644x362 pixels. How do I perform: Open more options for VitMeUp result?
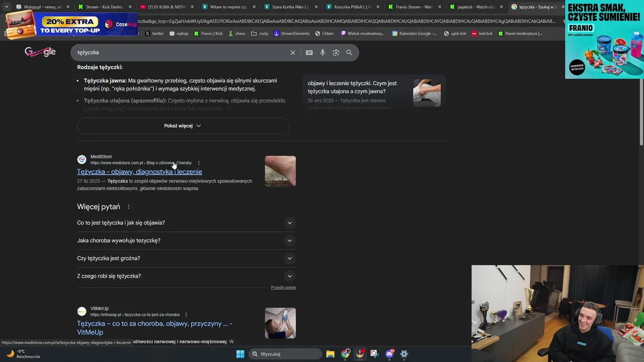tap(186, 315)
